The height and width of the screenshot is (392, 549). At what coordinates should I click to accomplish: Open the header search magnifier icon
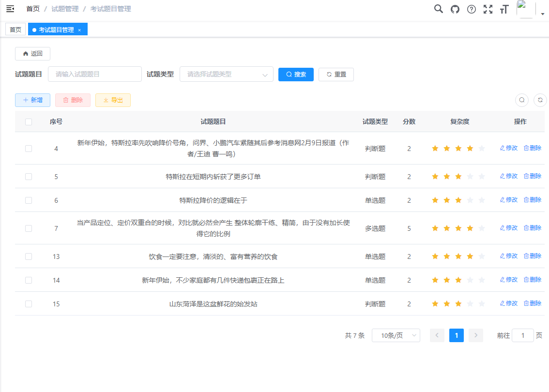point(438,9)
